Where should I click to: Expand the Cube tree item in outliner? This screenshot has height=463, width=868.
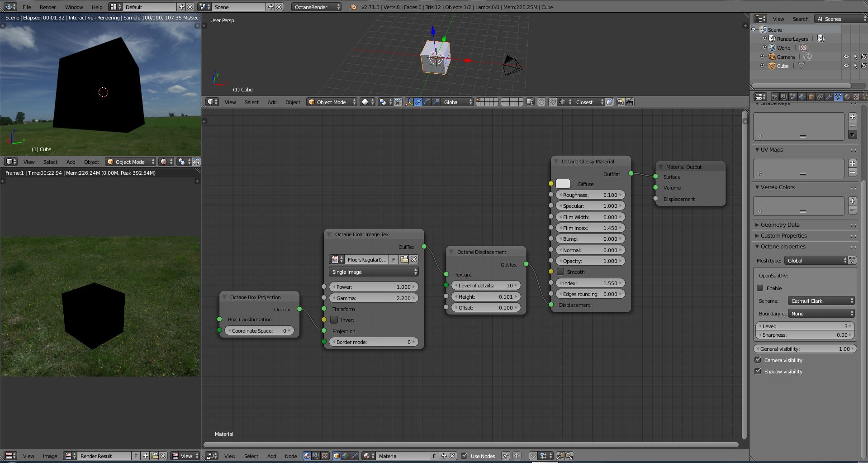click(x=763, y=66)
